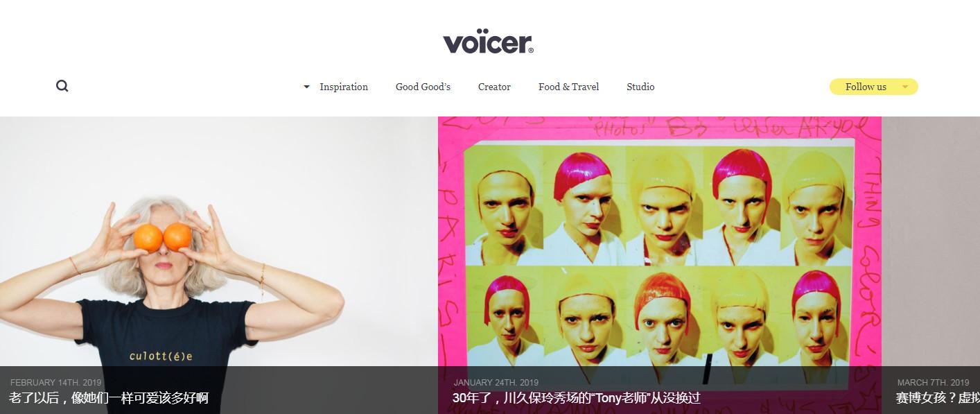This screenshot has height=414, width=980.
Task: Open the Creator menu item
Action: pos(494,87)
